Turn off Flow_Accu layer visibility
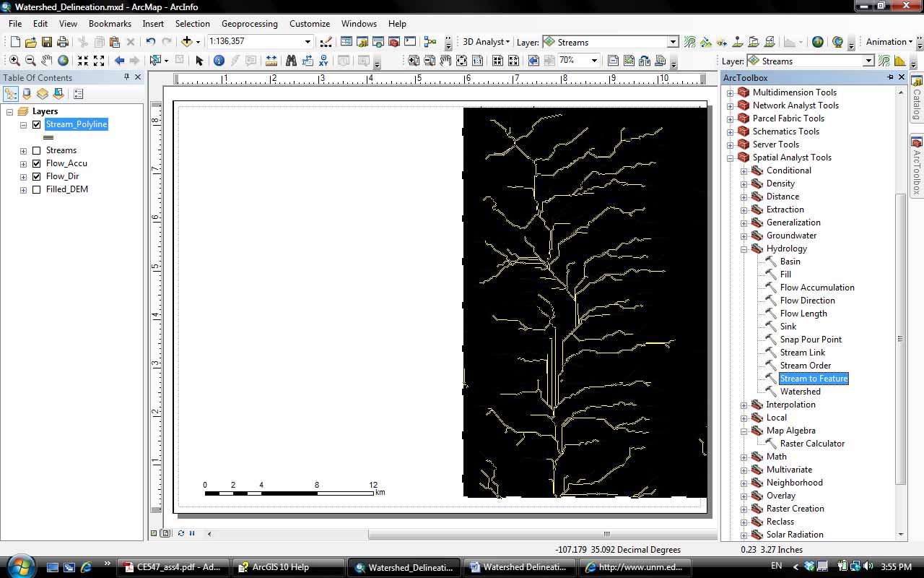 (37, 163)
